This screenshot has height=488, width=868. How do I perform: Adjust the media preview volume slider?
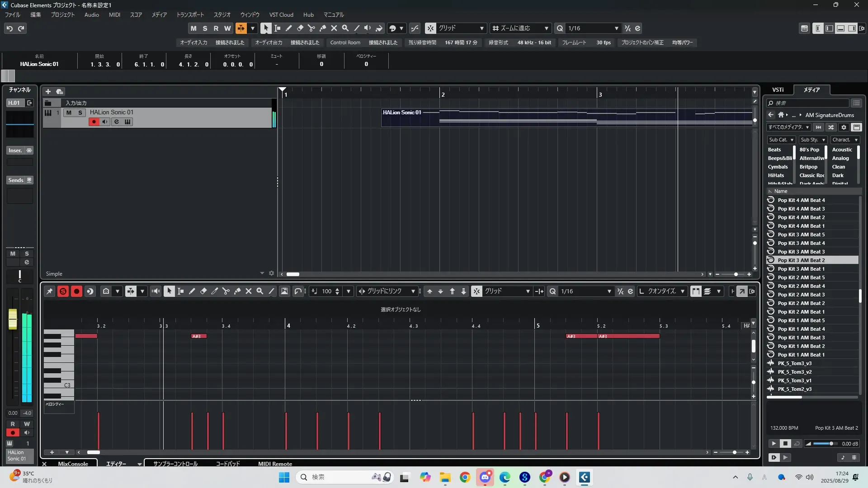click(x=831, y=444)
